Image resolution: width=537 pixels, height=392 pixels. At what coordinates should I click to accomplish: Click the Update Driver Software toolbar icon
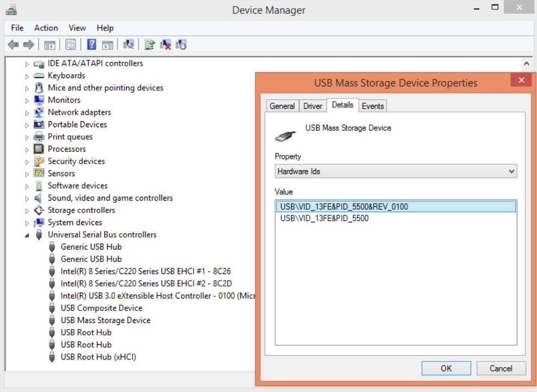(149, 45)
